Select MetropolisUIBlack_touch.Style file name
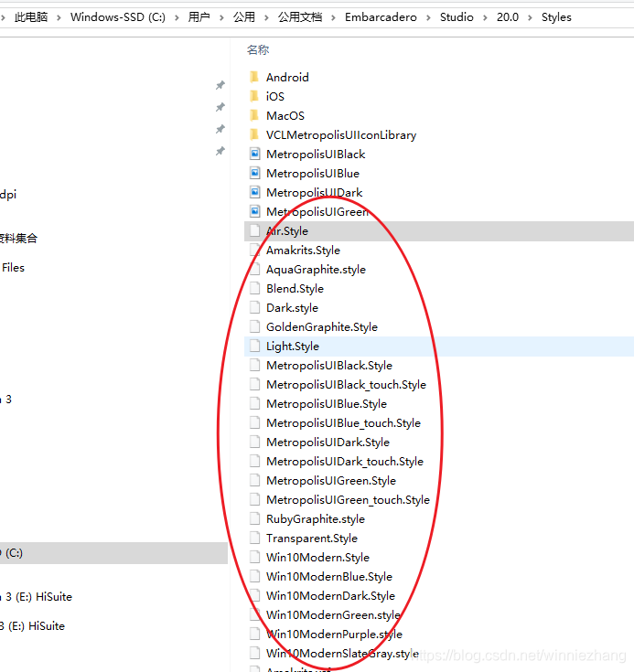Image resolution: width=634 pixels, height=672 pixels. [x=346, y=385]
